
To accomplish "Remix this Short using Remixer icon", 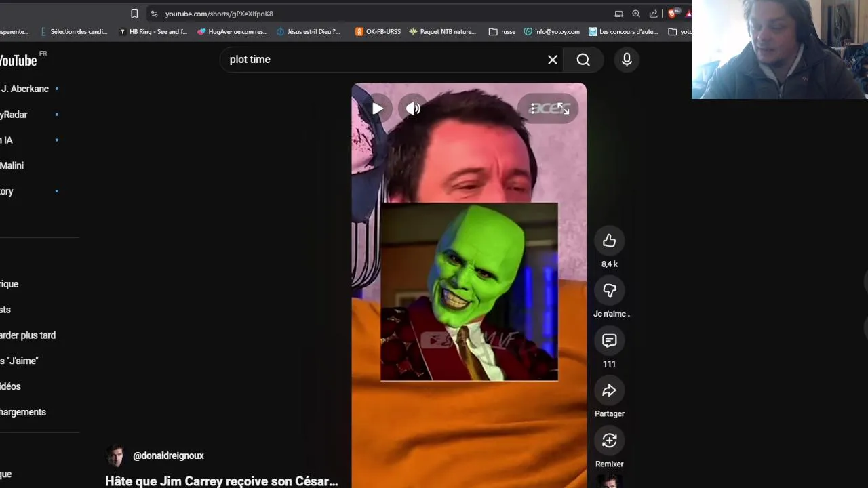I will tap(609, 441).
